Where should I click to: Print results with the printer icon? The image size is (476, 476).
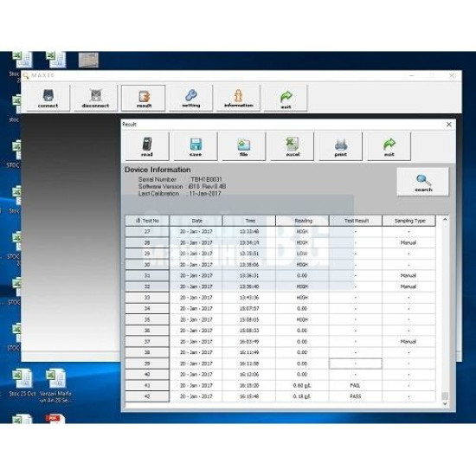[340, 146]
